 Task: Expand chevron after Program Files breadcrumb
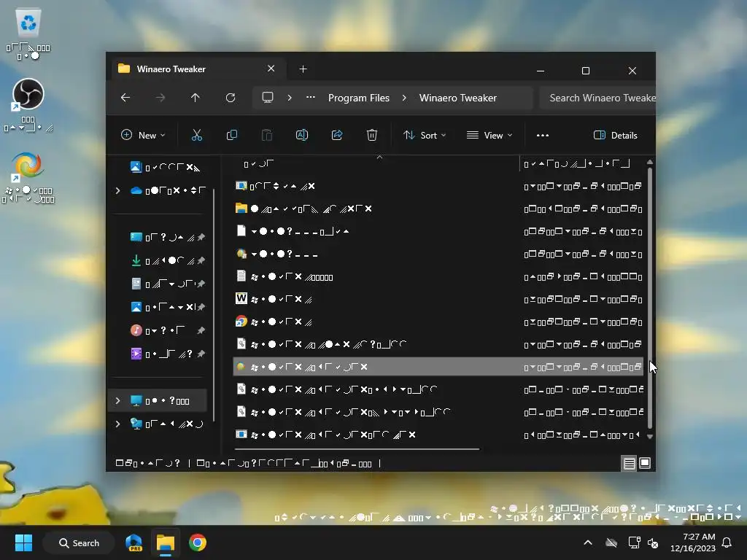click(x=404, y=98)
